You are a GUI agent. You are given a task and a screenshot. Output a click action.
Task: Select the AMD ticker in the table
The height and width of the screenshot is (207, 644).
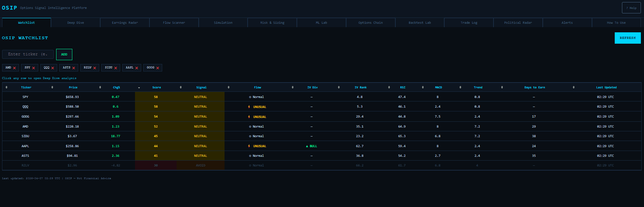[25, 127]
